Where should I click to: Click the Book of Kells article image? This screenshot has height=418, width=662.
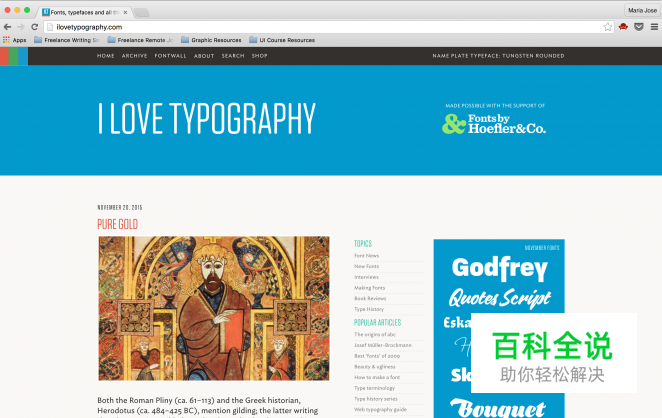click(x=213, y=308)
